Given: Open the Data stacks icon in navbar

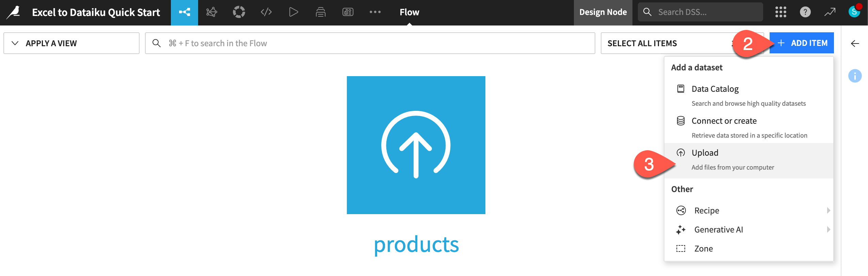Looking at the screenshot, I should (x=321, y=13).
